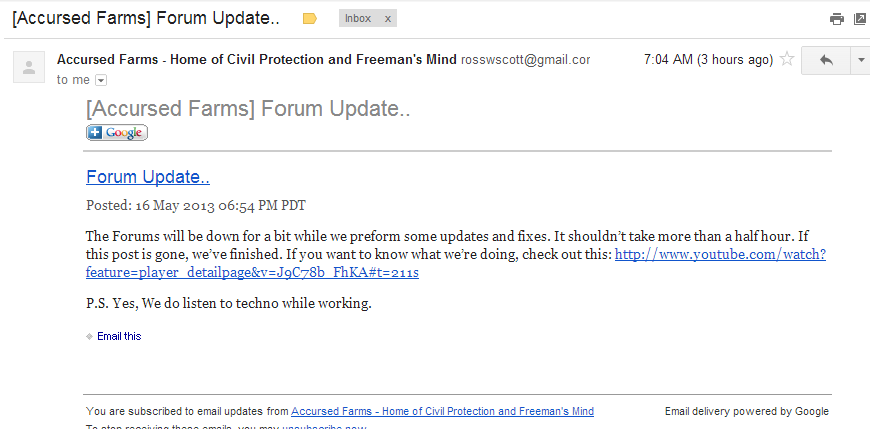Open the 'Forum Update..' blue heading link

[148, 177]
